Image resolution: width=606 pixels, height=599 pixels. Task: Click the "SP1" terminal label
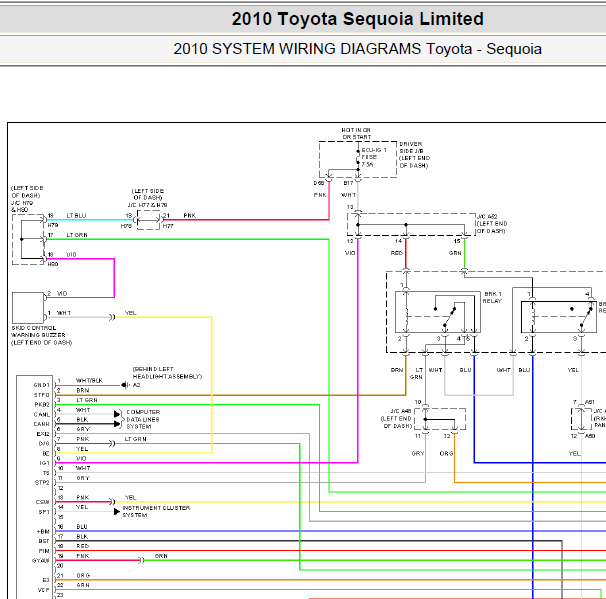(x=44, y=512)
